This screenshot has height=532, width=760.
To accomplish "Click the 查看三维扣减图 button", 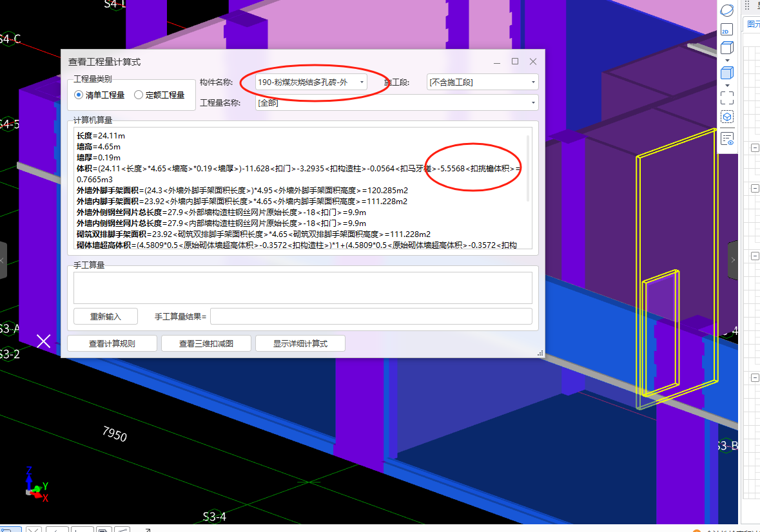I will [x=206, y=344].
